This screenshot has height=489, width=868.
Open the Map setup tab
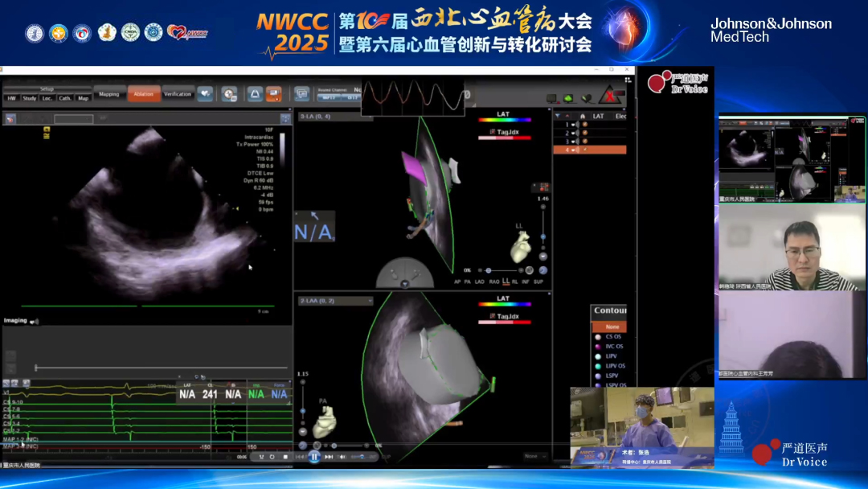(x=83, y=98)
